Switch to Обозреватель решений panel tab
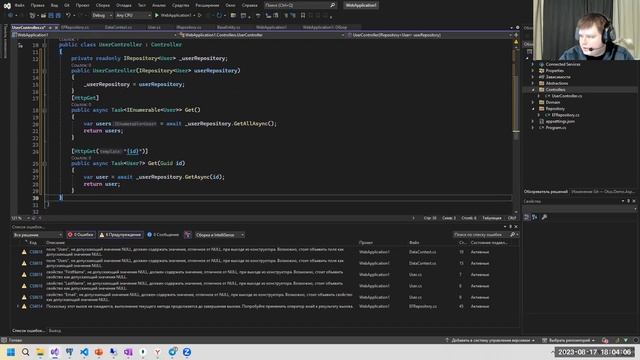The image size is (640, 360). coord(546,191)
